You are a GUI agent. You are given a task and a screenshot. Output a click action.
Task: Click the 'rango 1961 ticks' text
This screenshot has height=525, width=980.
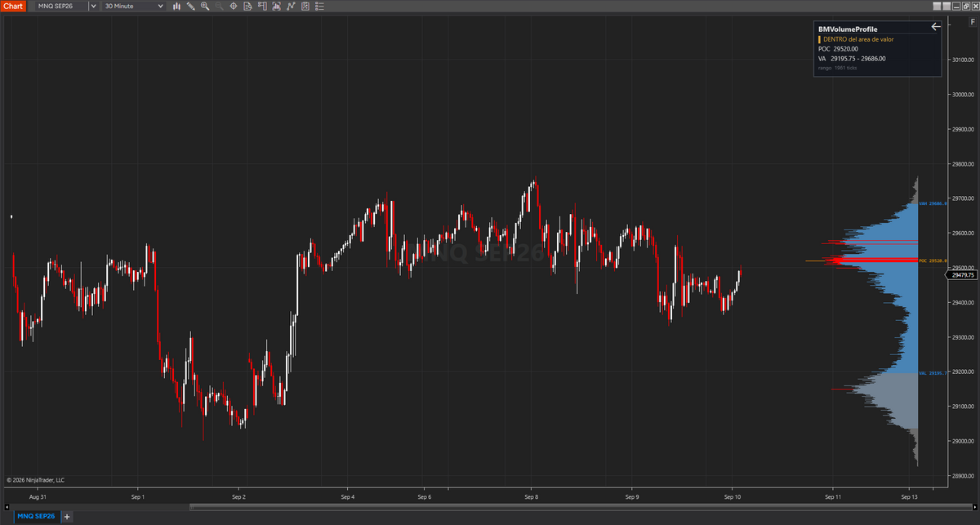click(x=837, y=68)
